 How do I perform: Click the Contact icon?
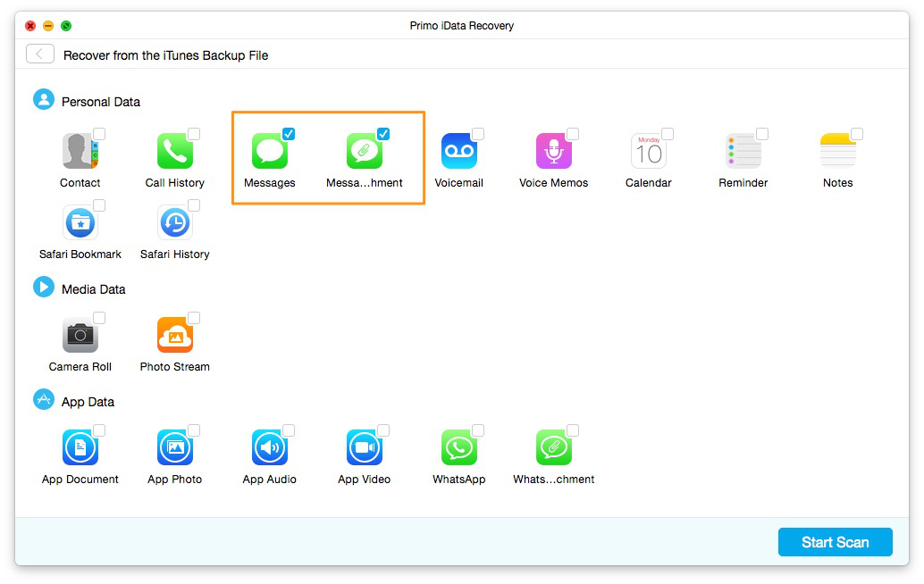(x=80, y=151)
